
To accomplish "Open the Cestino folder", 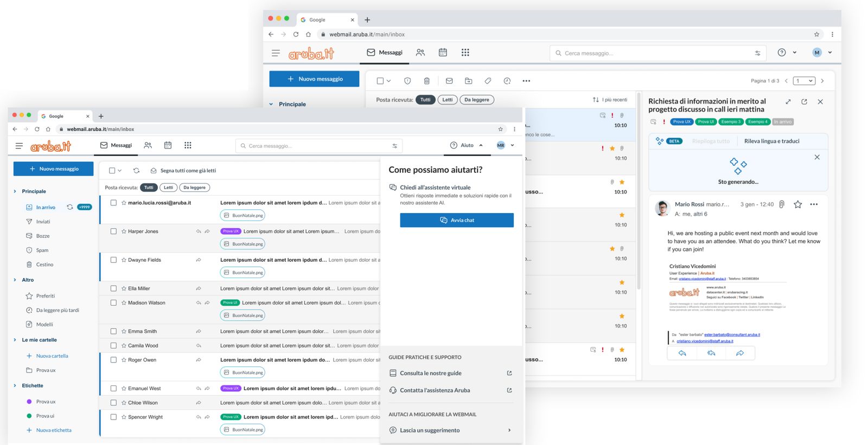I will click(44, 265).
